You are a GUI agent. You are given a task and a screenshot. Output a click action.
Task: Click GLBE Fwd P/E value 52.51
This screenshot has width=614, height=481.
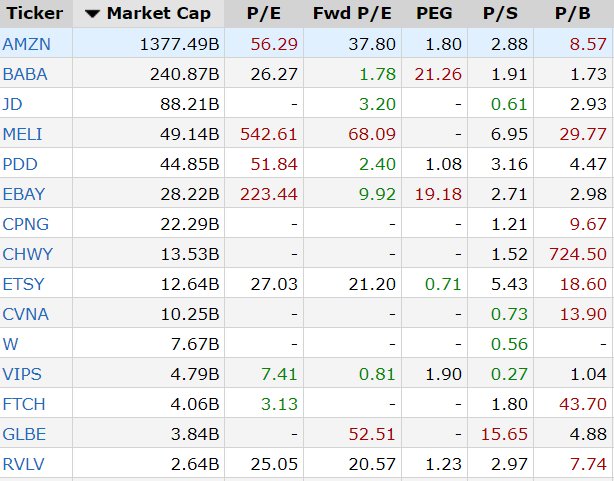[x=372, y=434]
